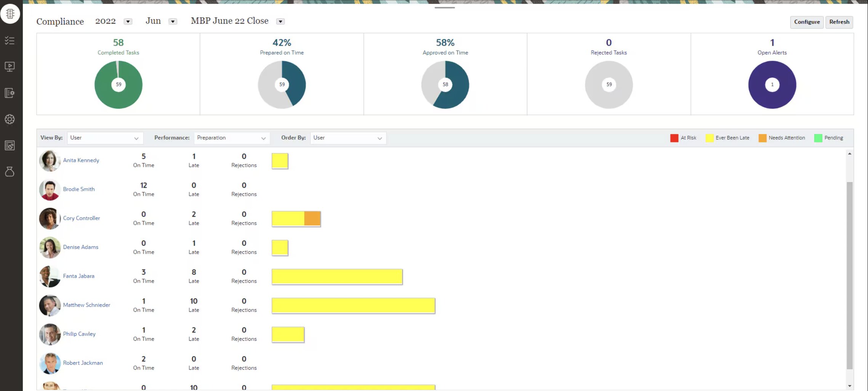The width and height of the screenshot is (868, 391).
Task: Open the document-with-gear icon in sidebar
Action: [10, 93]
